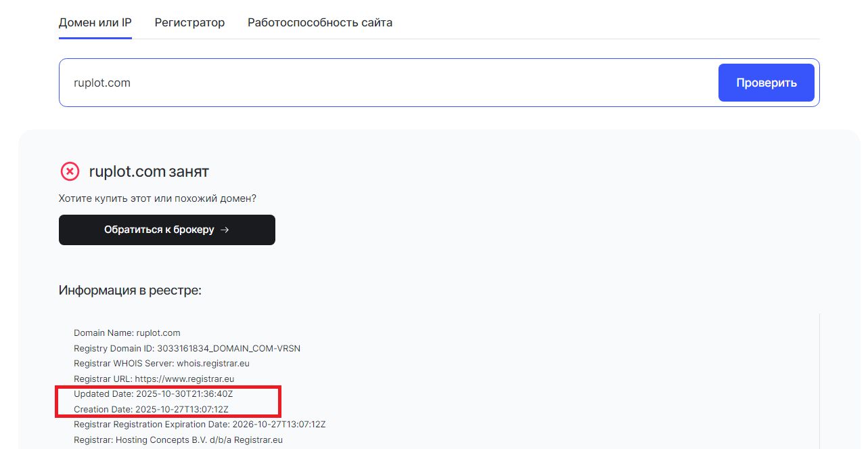
Task: Open the Работоспособность сайта tab
Action: coord(319,22)
